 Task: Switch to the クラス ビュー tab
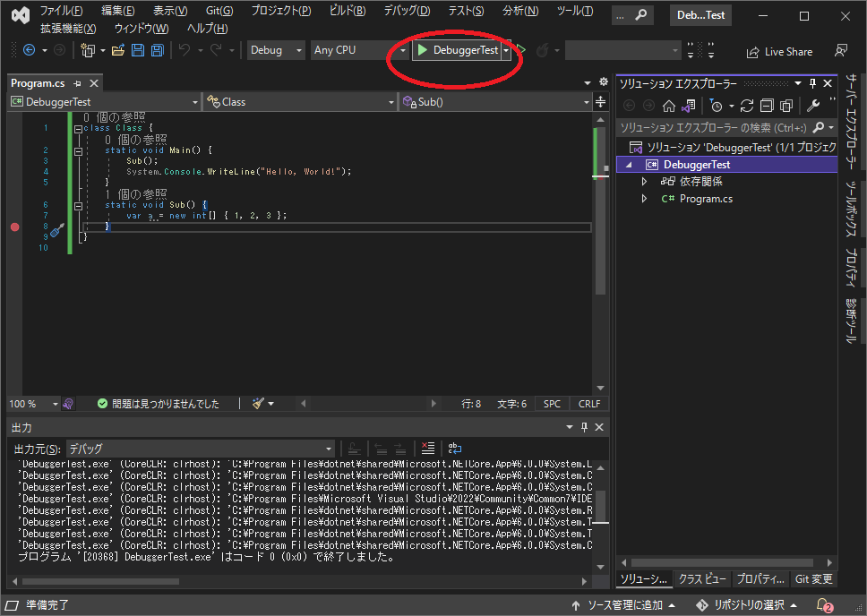pos(703,579)
